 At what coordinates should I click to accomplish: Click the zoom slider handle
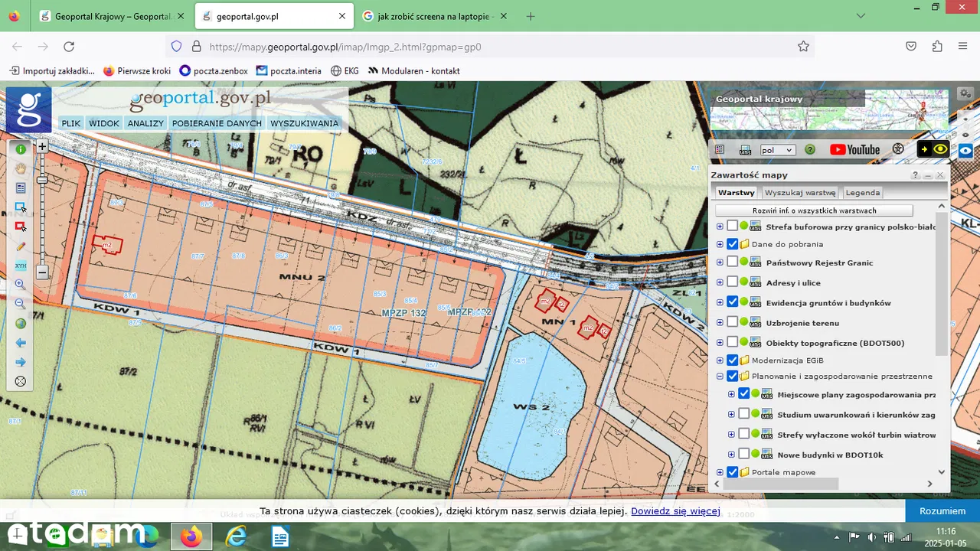pos(42,180)
